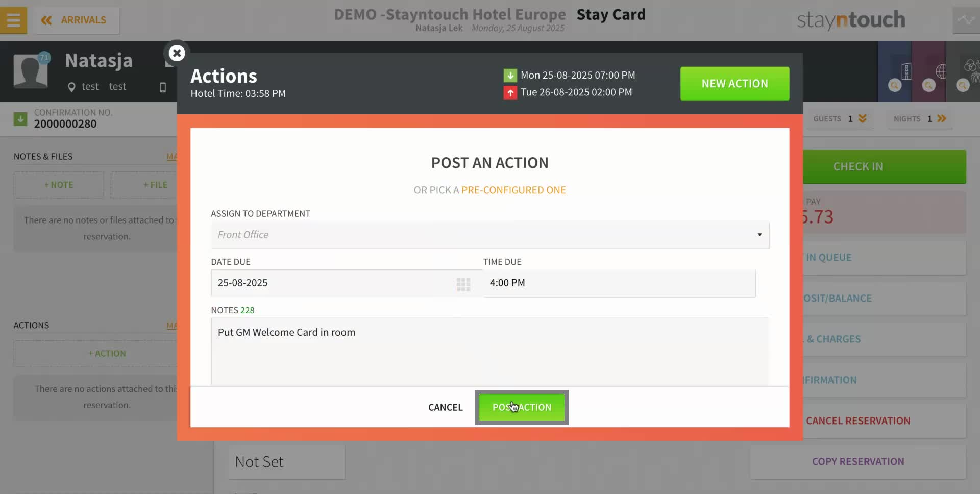Click + Action in Actions panel
The height and width of the screenshot is (494, 980).
pyautogui.click(x=96, y=354)
